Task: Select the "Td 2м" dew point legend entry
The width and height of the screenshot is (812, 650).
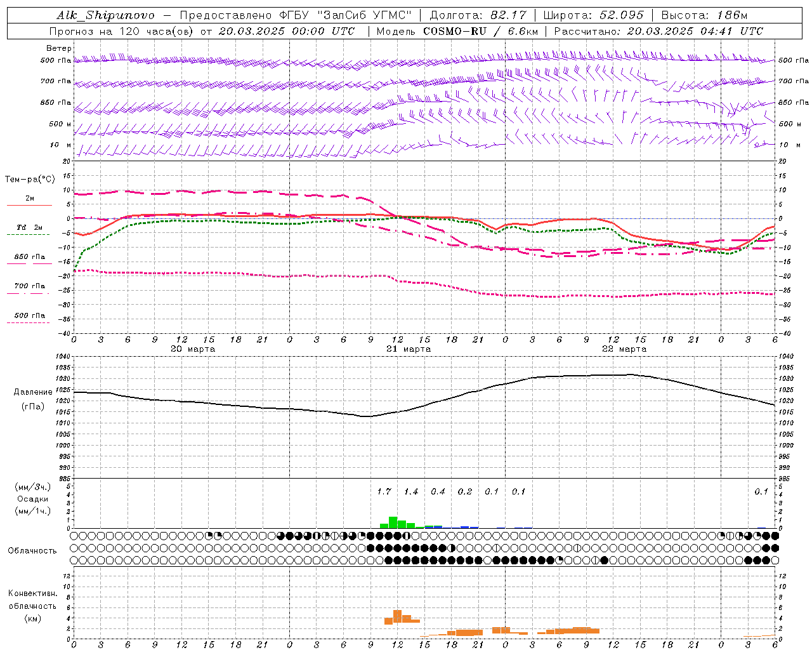Action: 30,227
